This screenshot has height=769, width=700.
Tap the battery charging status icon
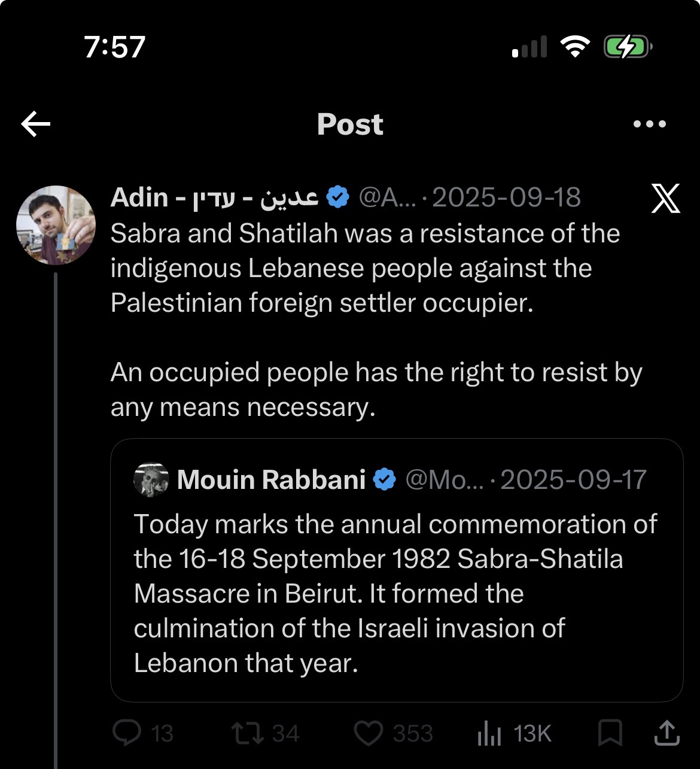(x=628, y=47)
